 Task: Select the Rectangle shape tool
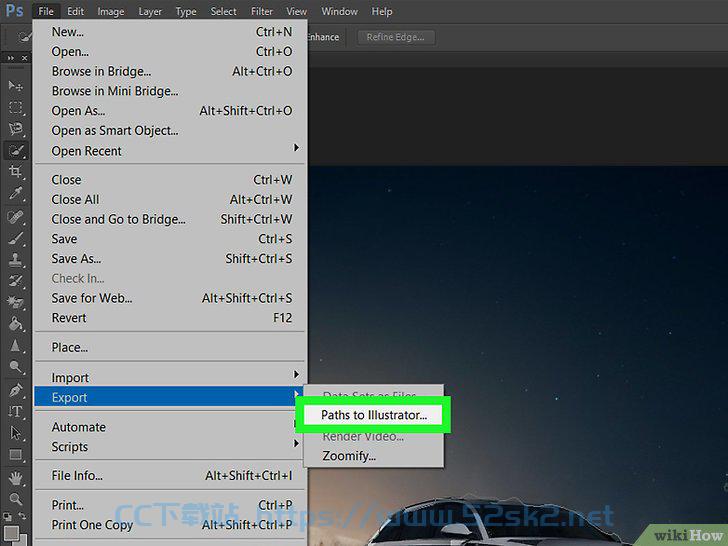click(x=15, y=454)
